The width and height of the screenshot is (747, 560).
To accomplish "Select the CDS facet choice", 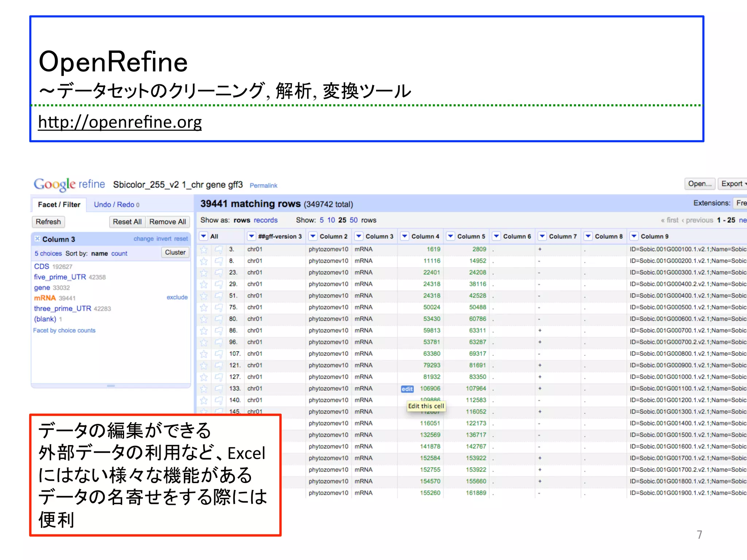I will [x=42, y=267].
